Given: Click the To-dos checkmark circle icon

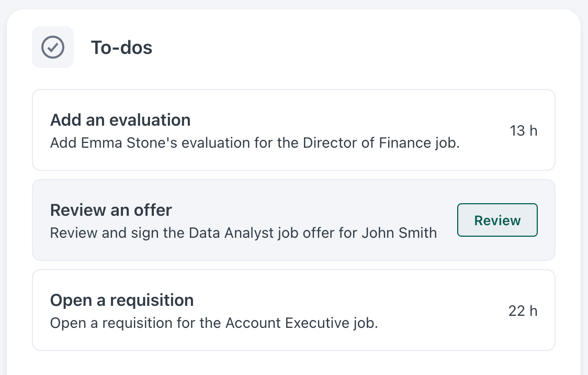Looking at the screenshot, I should (53, 47).
